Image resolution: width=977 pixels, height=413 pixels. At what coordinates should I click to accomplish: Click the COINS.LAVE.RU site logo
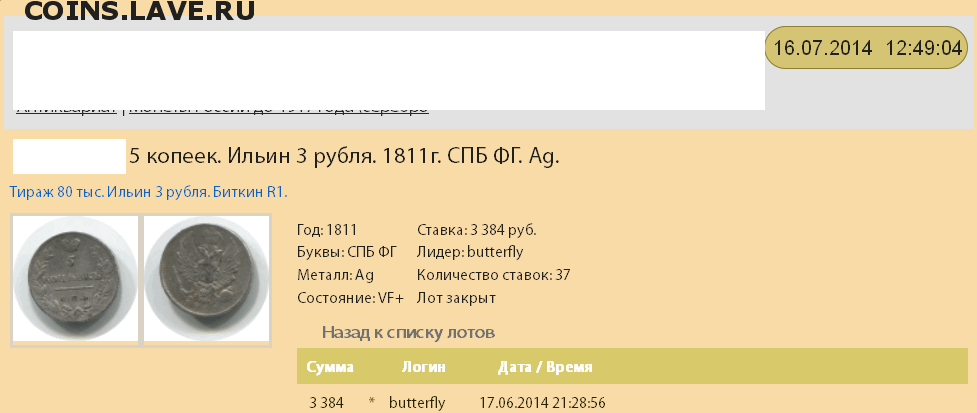coord(140,11)
